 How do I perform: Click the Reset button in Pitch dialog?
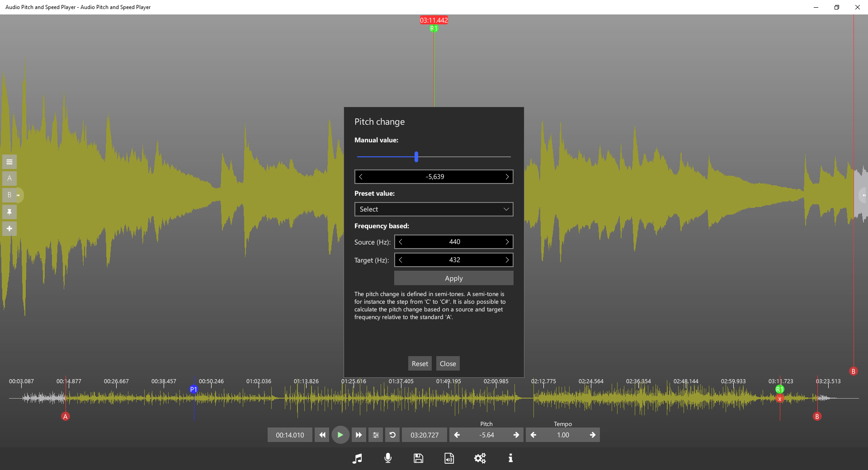click(420, 364)
